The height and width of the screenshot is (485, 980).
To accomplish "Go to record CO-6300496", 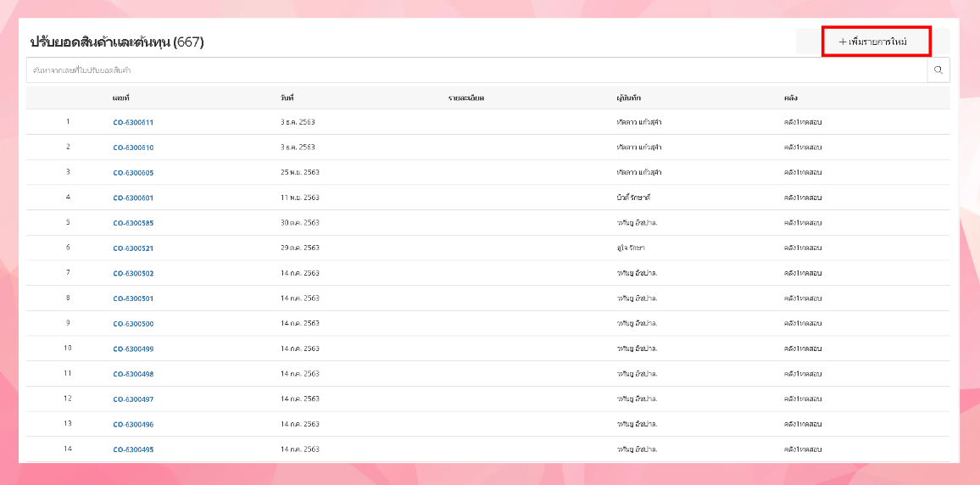I will click(x=133, y=425).
